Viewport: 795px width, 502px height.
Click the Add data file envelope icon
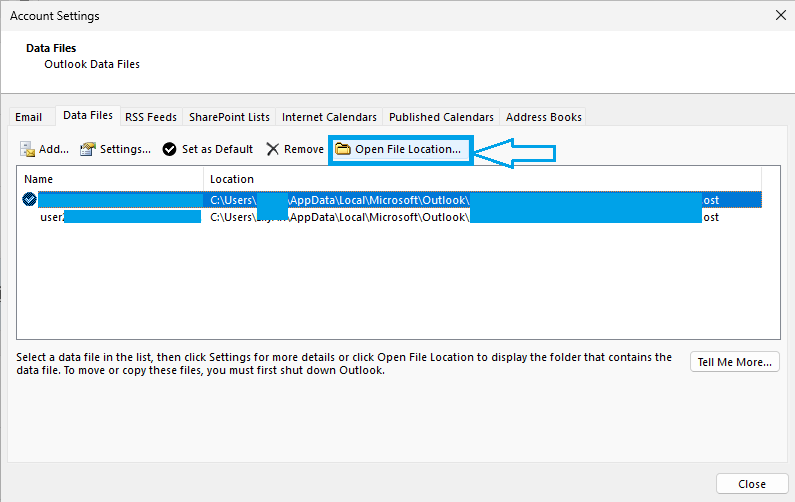coord(27,149)
